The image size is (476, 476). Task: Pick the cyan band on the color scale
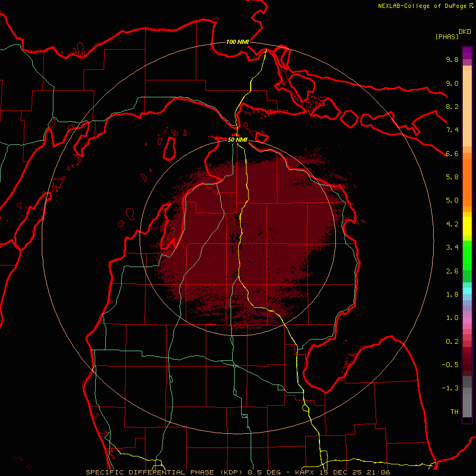[x=467, y=290]
